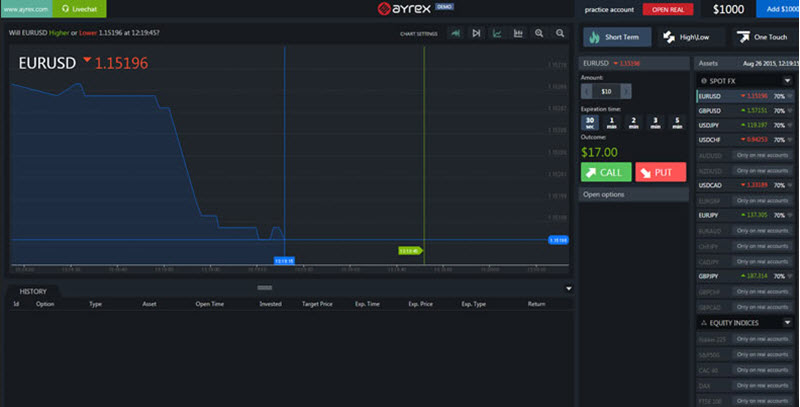Select line chart type icon
This screenshot has width=800, height=407.
click(497, 33)
